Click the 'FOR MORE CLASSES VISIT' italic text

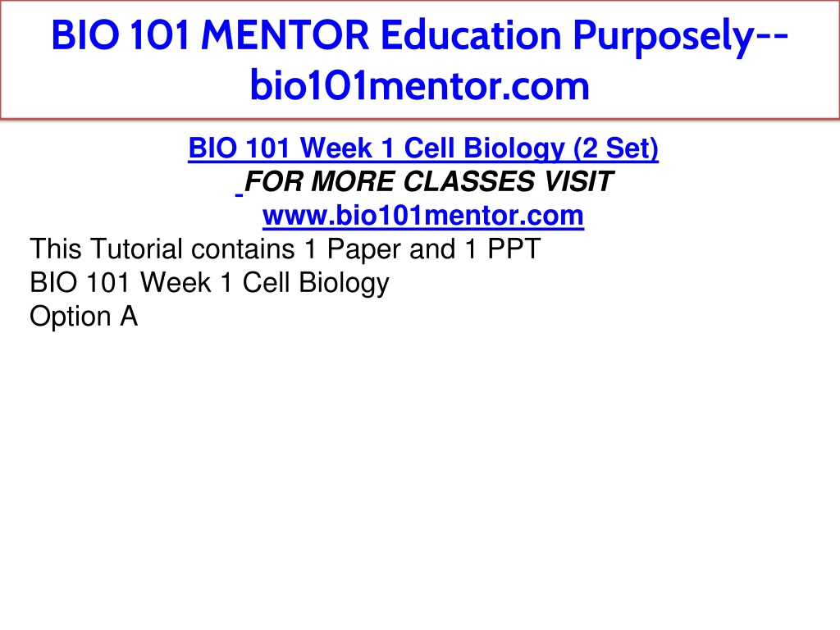pos(428,181)
